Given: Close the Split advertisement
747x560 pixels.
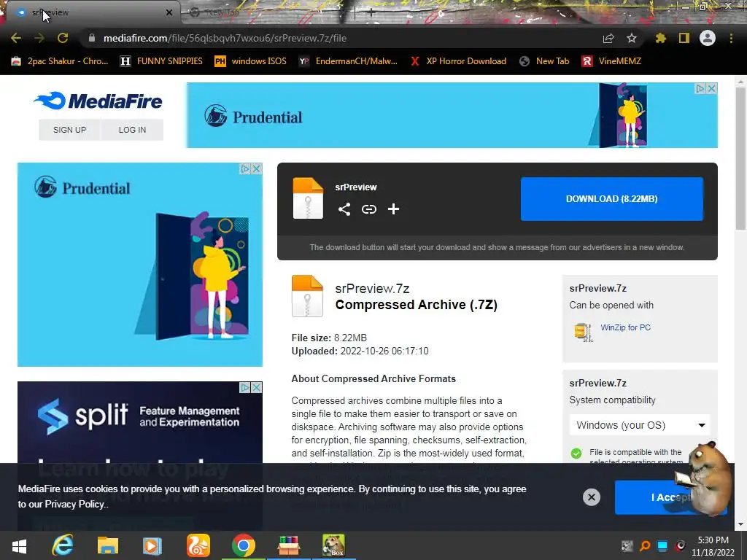Looking at the screenshot, I should click(257, 388).
